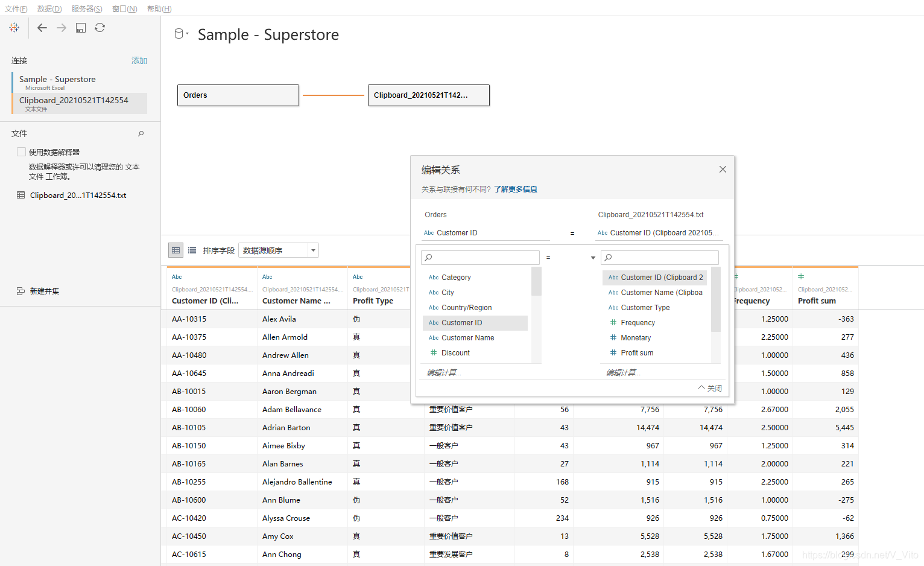
Task: Choose Monetary in right field list
Action: [x=655, y=338]
